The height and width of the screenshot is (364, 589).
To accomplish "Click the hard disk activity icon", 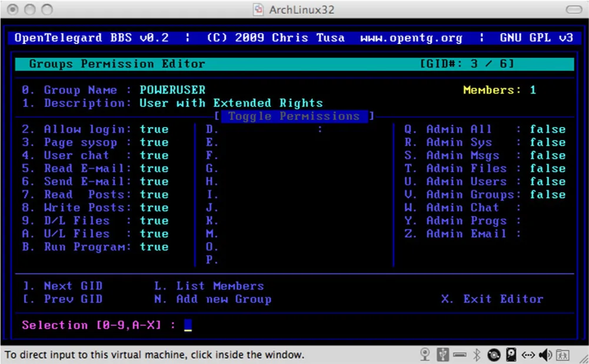I will click(511, 355).
